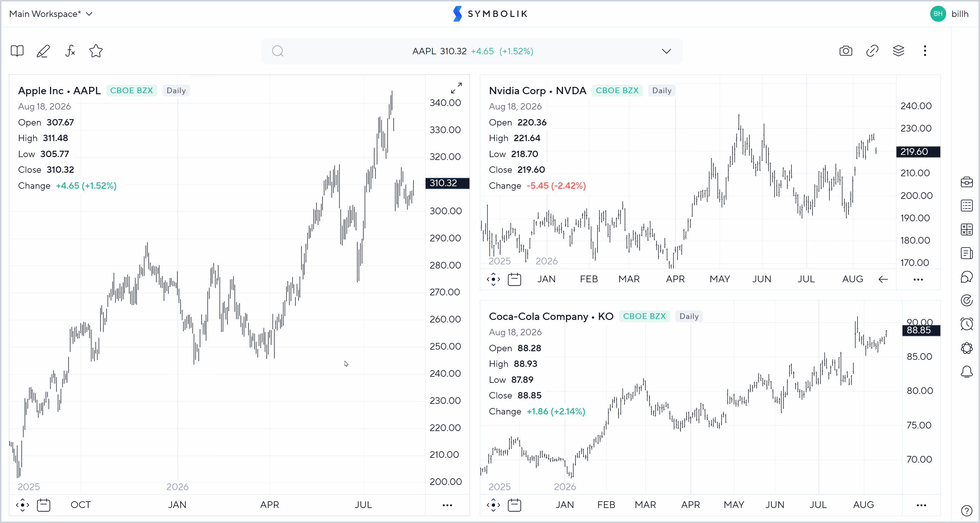Click the AAPL Close value 310.32
The width and height of the screenshot is (980, 523).
[x=61, y=170]
